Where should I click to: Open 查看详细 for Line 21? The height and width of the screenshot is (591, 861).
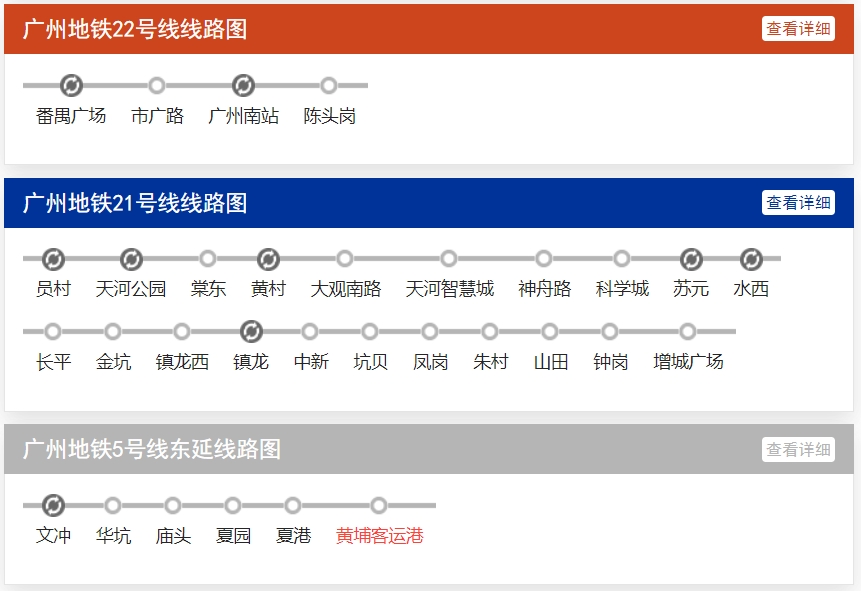click(x=798, y=203)
